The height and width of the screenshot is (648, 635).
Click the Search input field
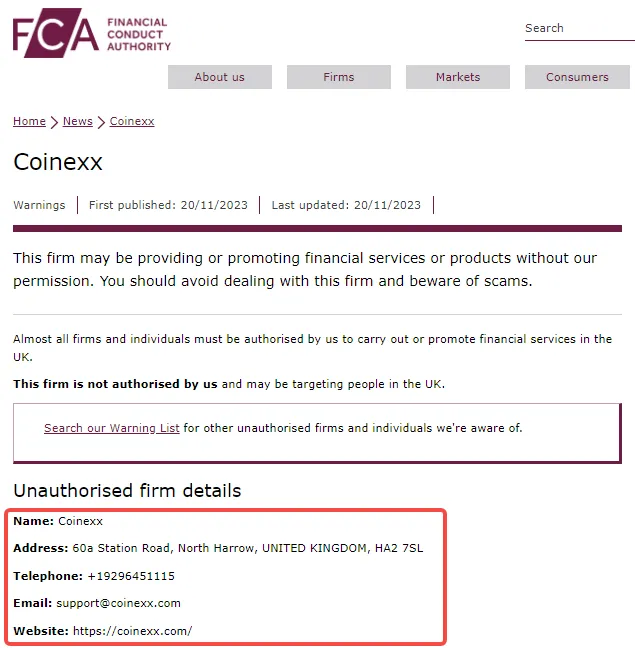[x=580, y=29]
